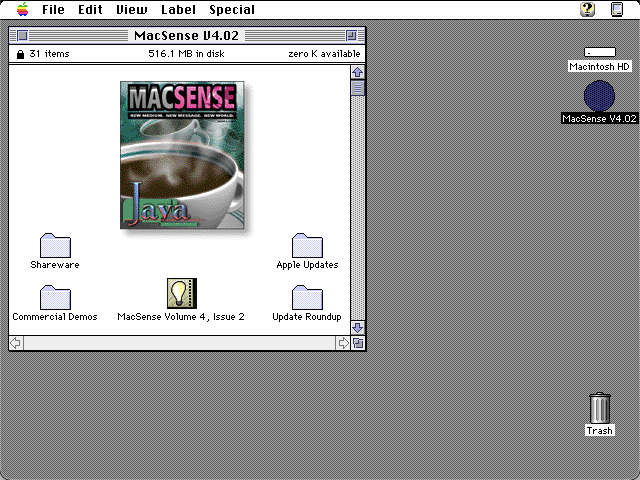
Task: Click the Trash label text
Action: tap(600, 431)
